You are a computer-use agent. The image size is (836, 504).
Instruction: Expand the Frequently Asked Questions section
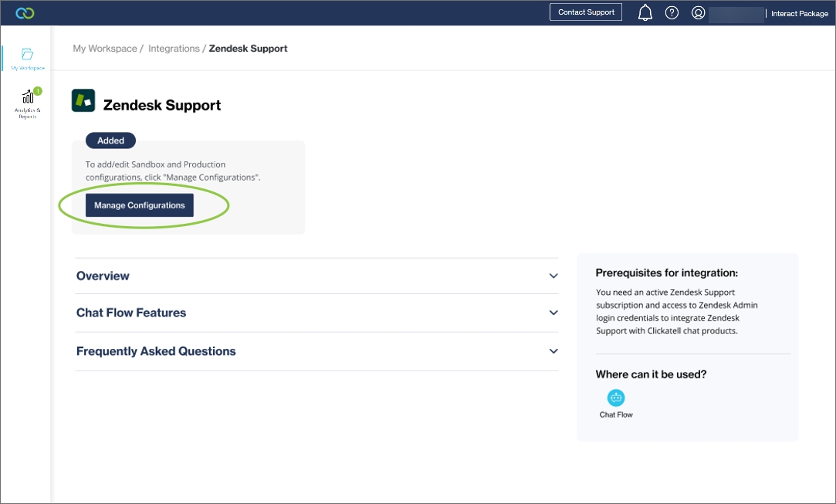[x=316, y=351]
